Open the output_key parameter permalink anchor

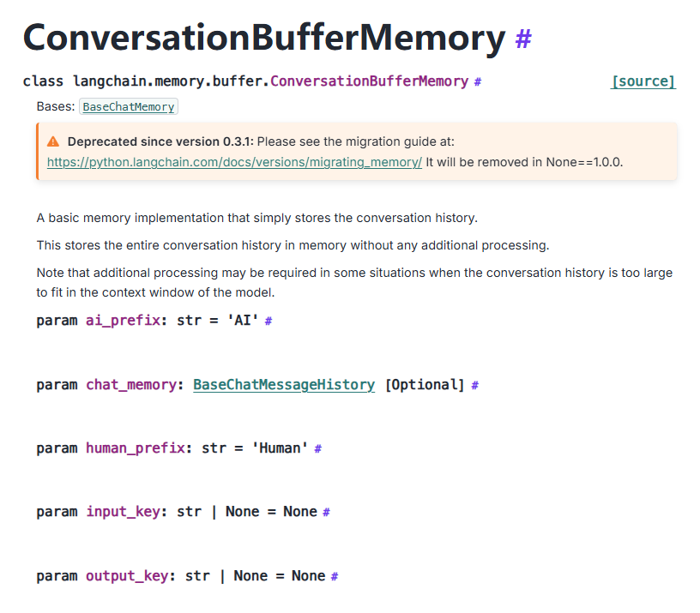(334, 576)
